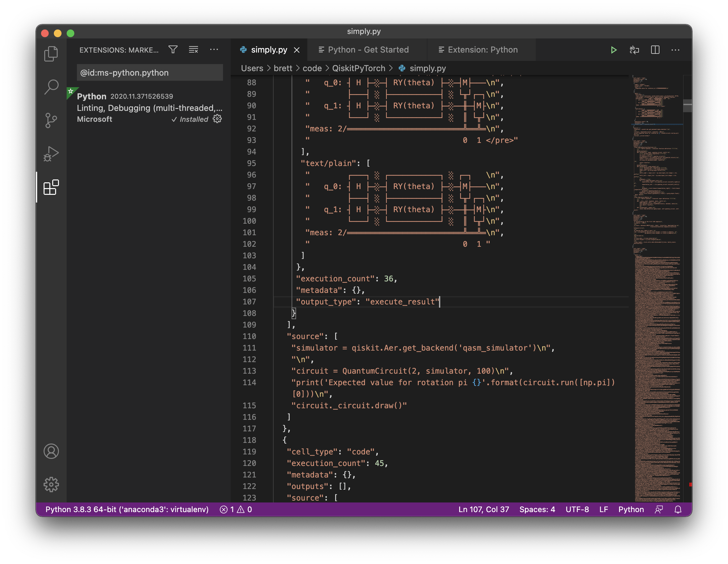Give feedback via the status bar smiley

click(x=659, y=509)
